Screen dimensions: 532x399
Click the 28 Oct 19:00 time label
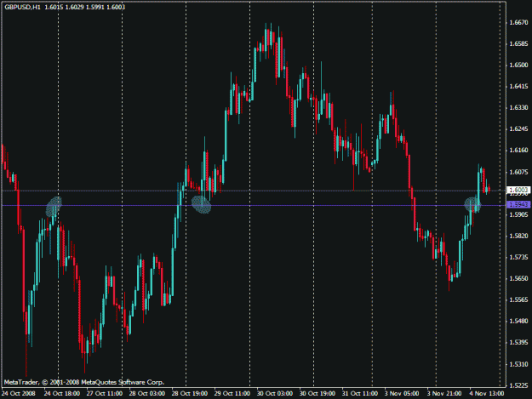point(190,394)
